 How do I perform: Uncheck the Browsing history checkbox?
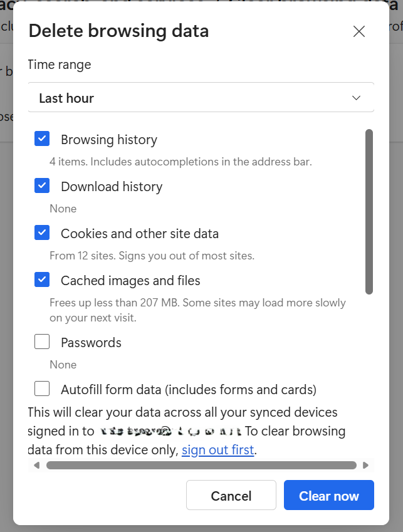(x=42, y=139)
